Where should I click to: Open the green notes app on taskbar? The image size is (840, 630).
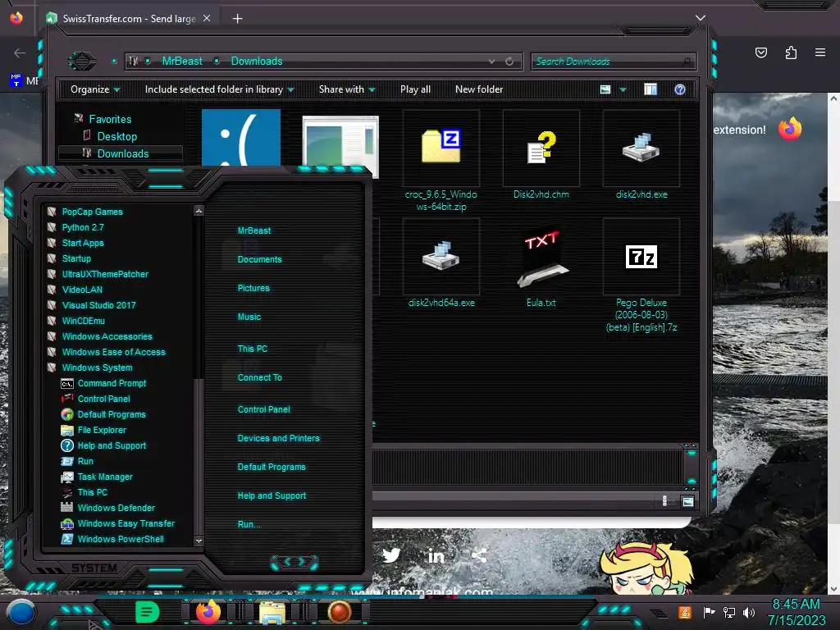[148, 612]
